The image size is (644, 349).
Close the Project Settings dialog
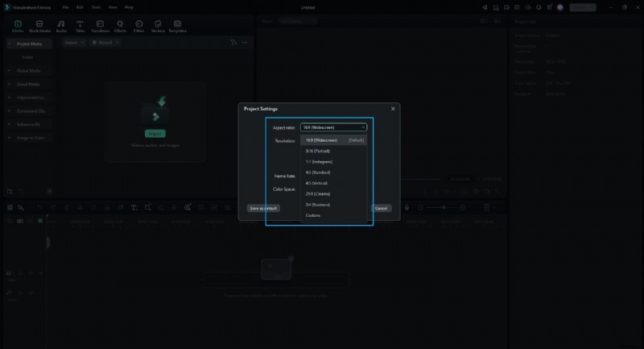(x=393, y=108)
